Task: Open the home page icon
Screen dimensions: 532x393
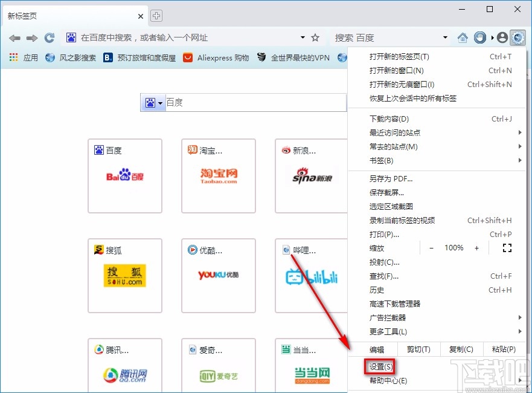Action: (x=463, y=37)
